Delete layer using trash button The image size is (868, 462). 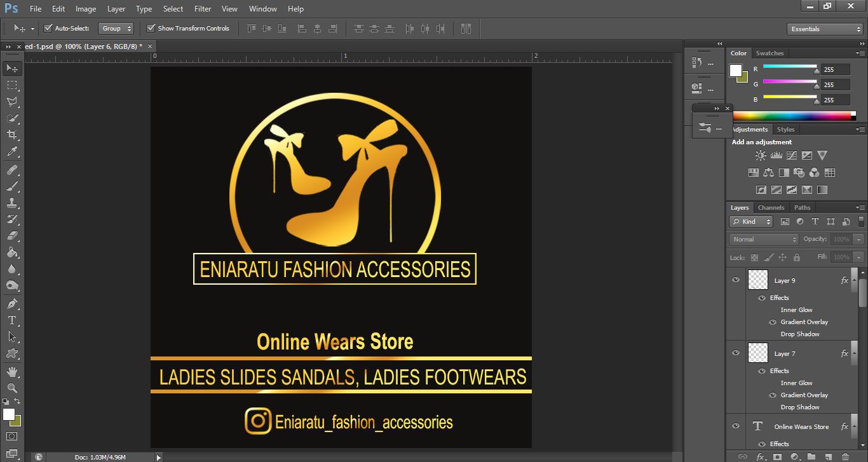pos(845,456)
